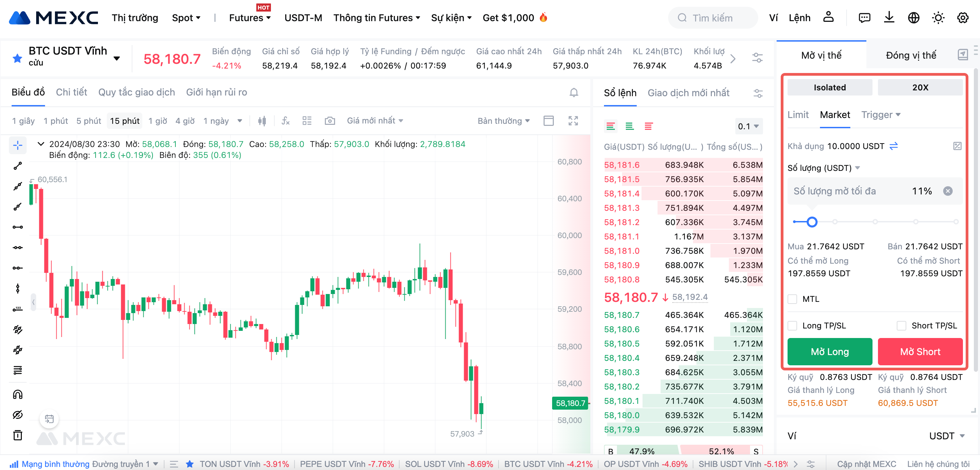Viewport: 980px width, 470px height.
Task: Open the indicators fx icon
Action: [x=285, y=121]
